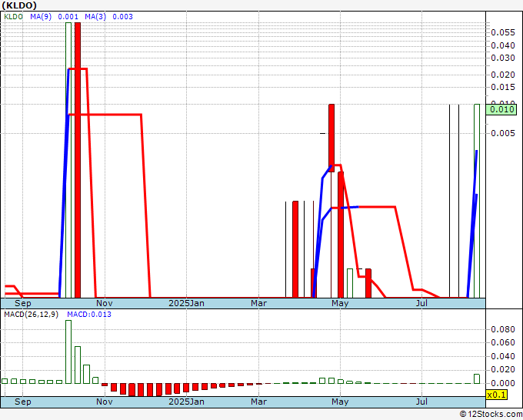
Task: Click 2025Jan on the MACD time axis
Action: click(186, 402)
